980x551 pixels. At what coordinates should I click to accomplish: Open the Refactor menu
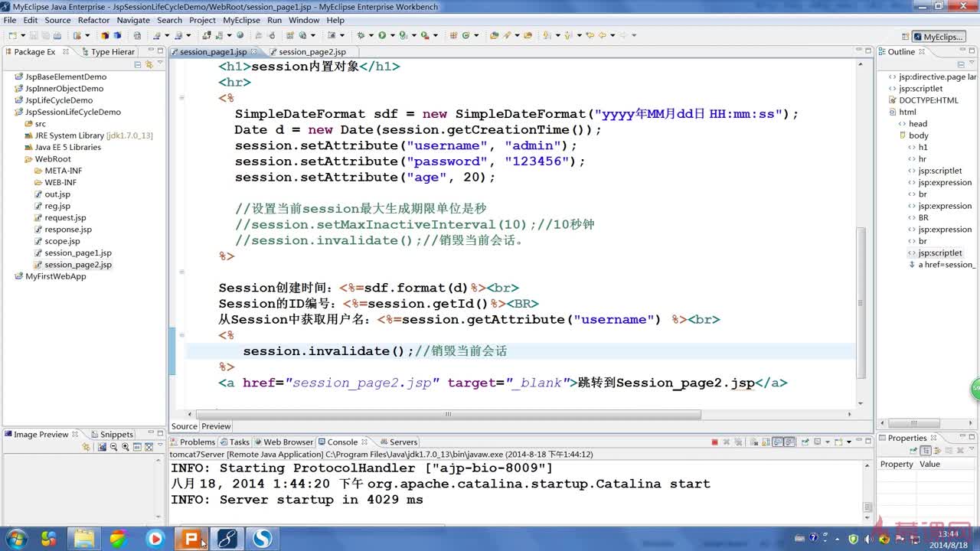(93, 20)
